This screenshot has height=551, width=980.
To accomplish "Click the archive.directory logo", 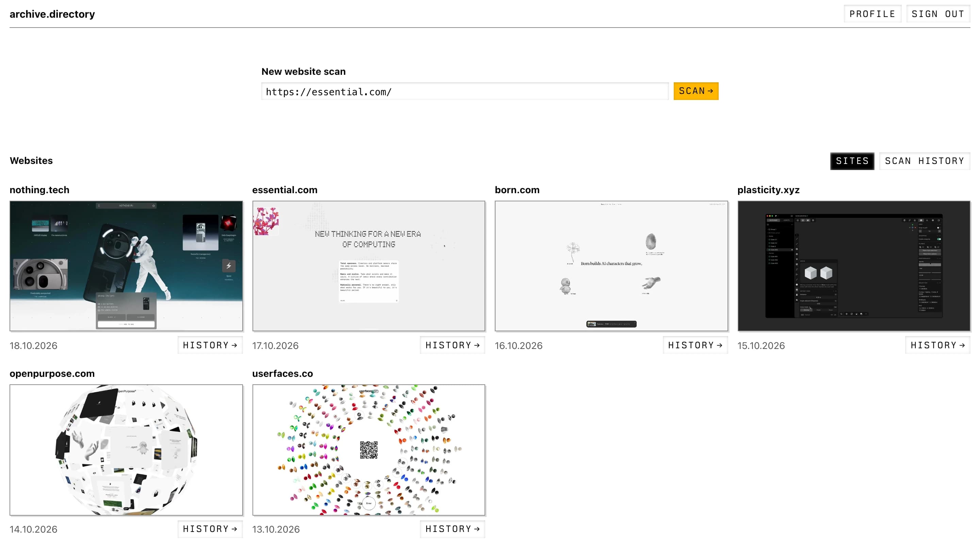I will [52, 14].
